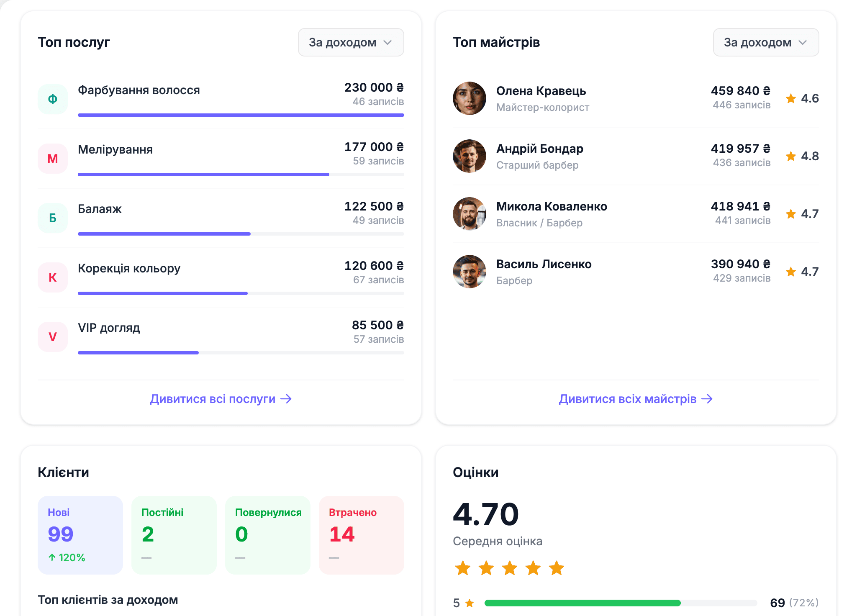
Task: Click the Старший барбер subtitle
Action: pyautogui.click(x=537, y=165)
